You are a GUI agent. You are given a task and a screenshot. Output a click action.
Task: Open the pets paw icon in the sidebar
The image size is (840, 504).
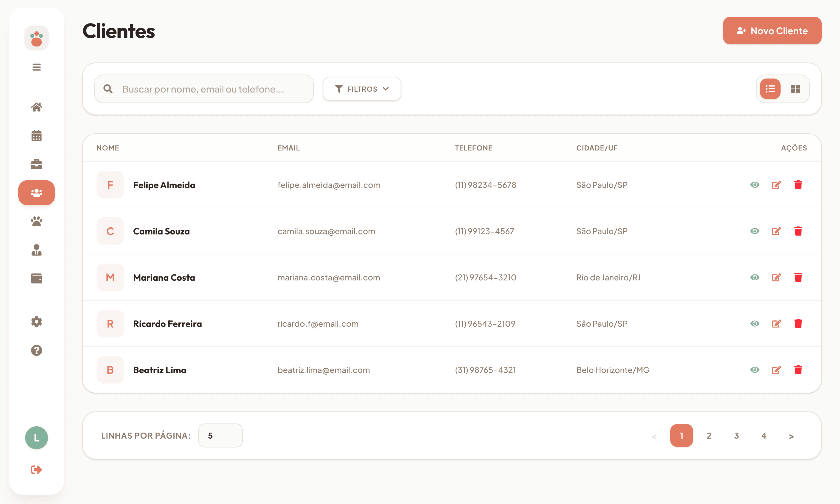click(x=36, y=221)
